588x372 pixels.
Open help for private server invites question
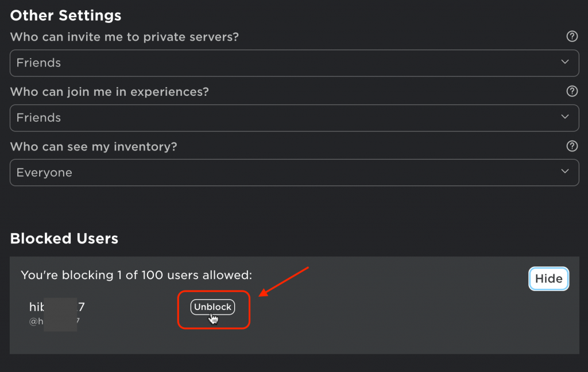tap(572, 36)
